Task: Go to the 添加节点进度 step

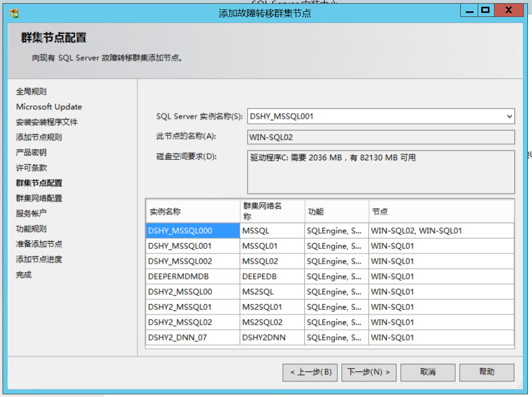Action: click(x=39, y=259)
